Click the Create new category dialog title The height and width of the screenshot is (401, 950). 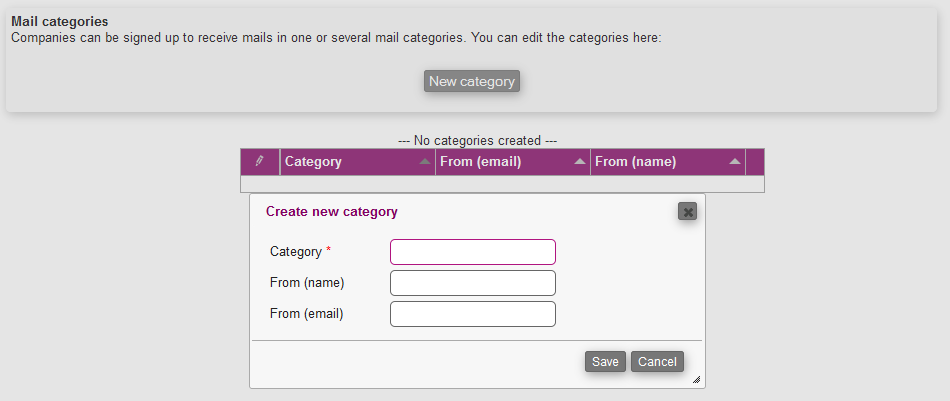tap(331, 212)
